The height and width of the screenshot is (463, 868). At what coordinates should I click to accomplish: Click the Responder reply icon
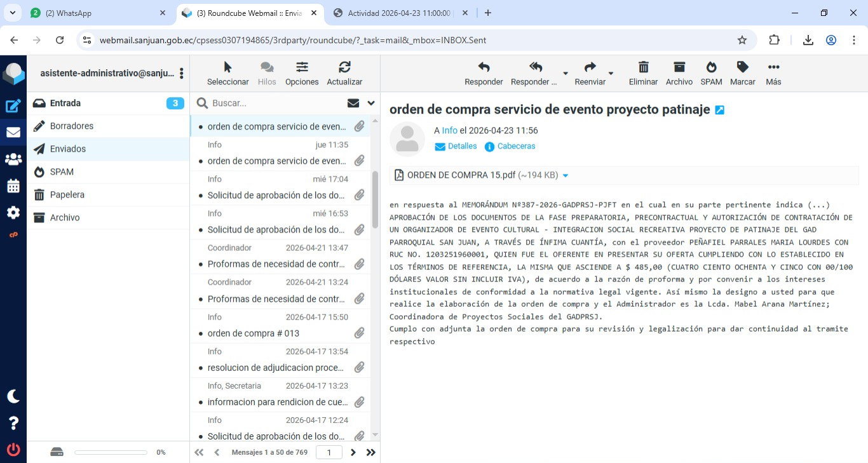[484, 67]
